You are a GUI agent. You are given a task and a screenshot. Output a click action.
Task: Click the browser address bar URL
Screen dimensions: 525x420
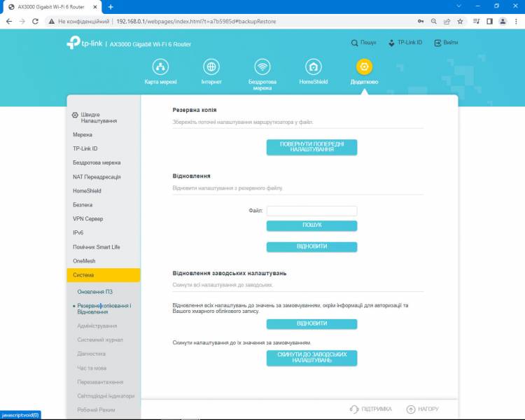[x=196, y=22]
